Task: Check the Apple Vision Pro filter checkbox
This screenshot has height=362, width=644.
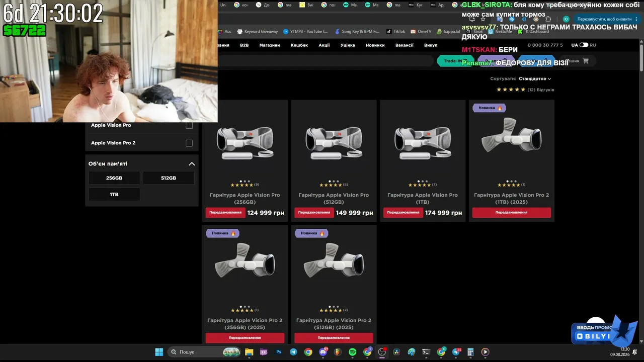Action: pyautogui.click(x=189, y=125)
